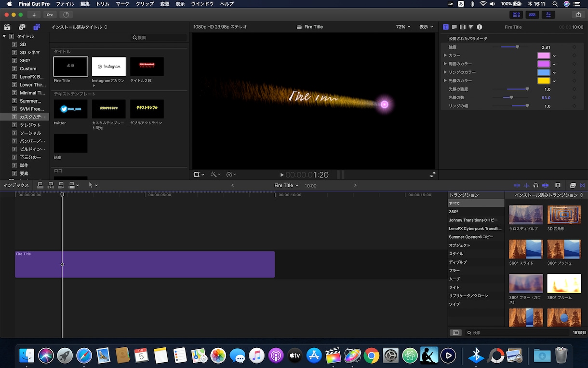
Task: Toggle the timeline panel visibility button
Action: pos(533,15)
